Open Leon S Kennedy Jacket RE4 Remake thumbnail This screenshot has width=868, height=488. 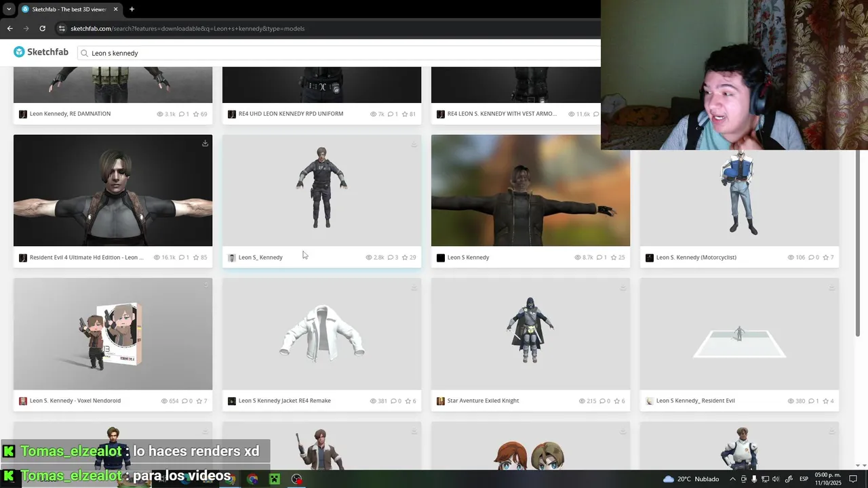[321, 334]
